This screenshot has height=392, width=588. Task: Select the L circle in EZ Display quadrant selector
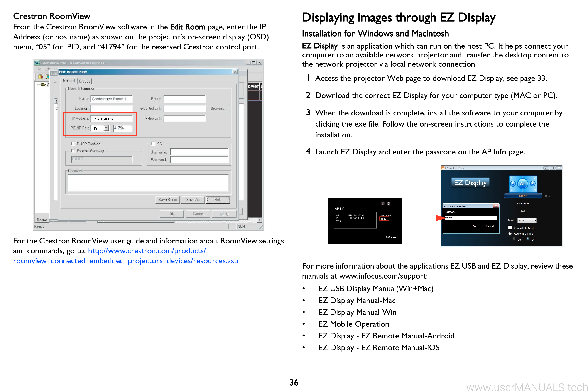513,184
